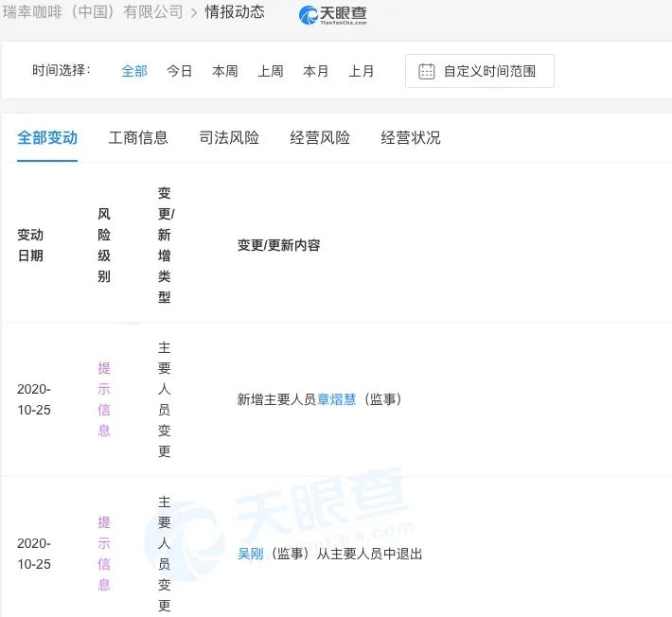Open 自定义时间范围 date picker

480,71
